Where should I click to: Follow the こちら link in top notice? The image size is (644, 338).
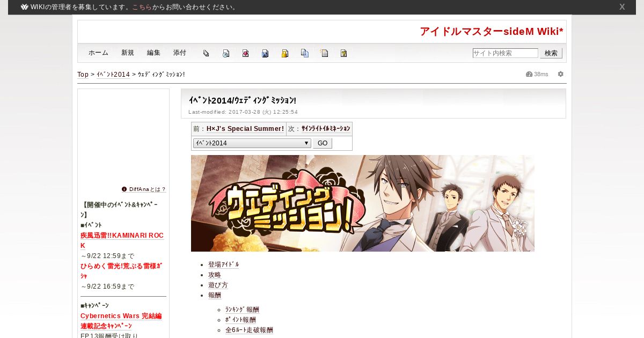point(142,7)
